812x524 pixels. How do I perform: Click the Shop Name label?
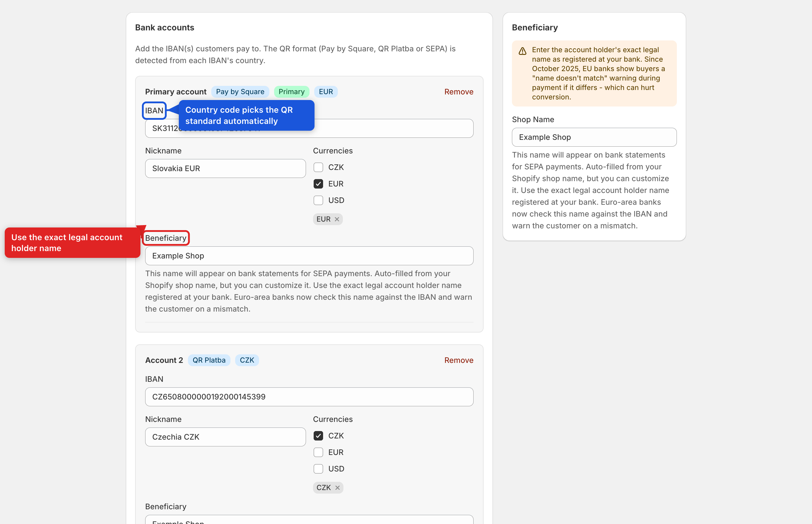[533, 119]
